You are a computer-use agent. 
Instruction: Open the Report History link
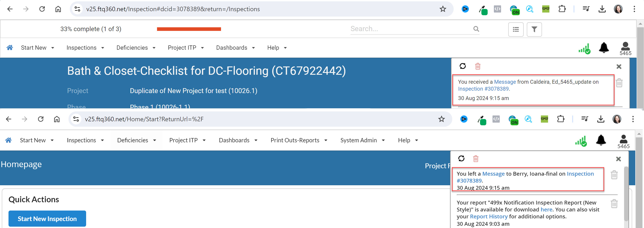click(489, 217)
